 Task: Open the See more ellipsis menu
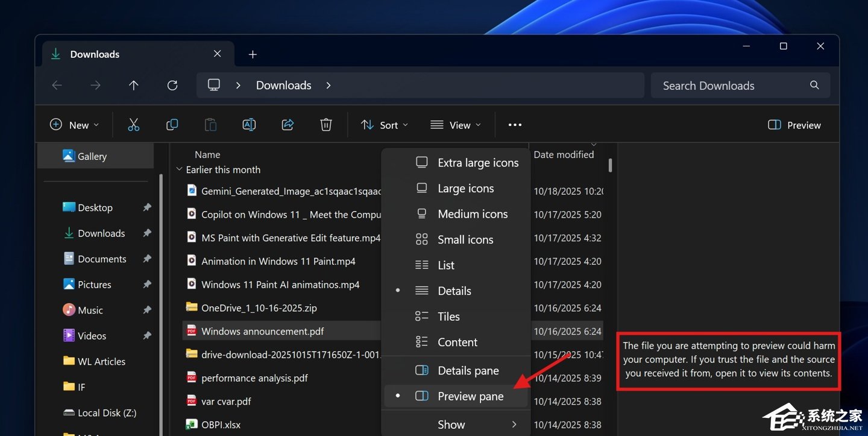click(x=514, y=124)
